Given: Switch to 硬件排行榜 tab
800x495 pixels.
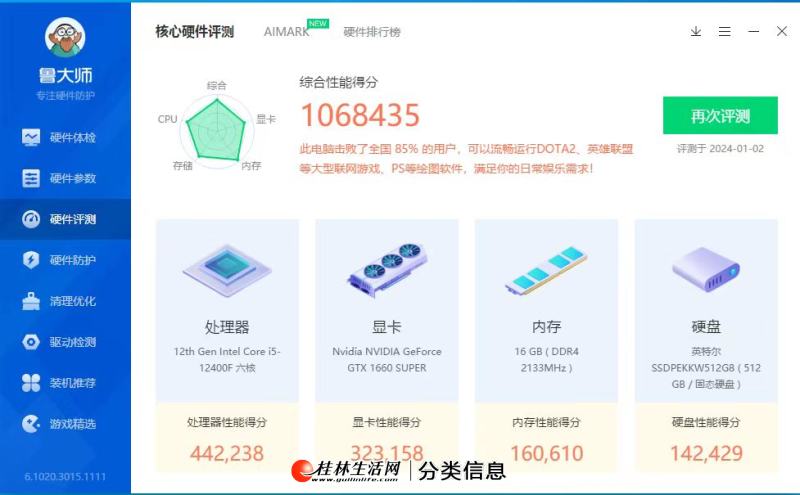Looking at the screenshot, I should coord(372,32).
